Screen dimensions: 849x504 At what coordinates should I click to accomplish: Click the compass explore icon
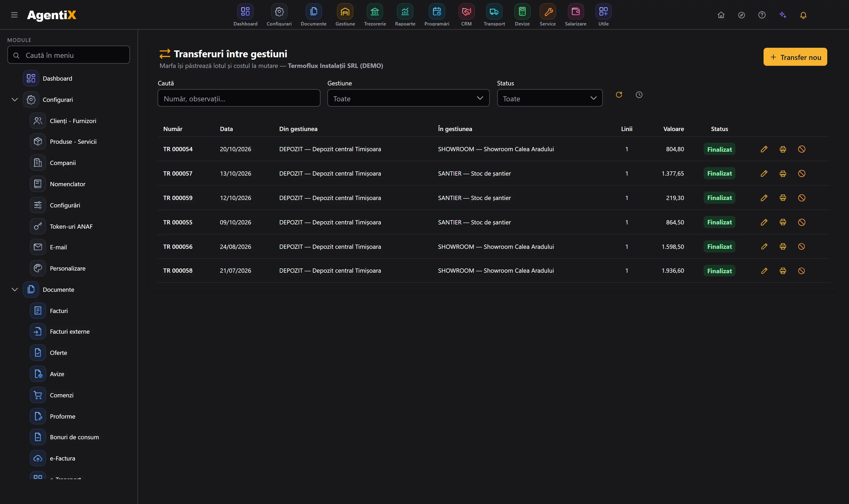click(741, 15)
